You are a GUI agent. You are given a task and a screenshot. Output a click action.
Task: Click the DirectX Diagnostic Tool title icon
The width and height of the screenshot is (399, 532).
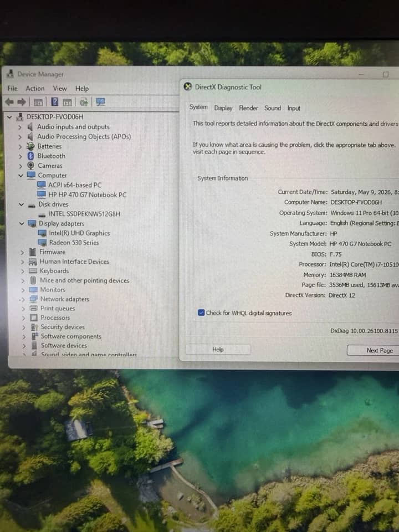tap(188, 87)
